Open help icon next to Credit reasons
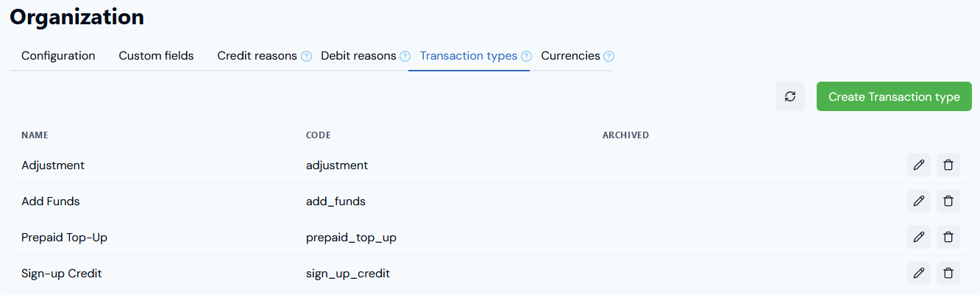The image size is (980, 295). [306, 56]
